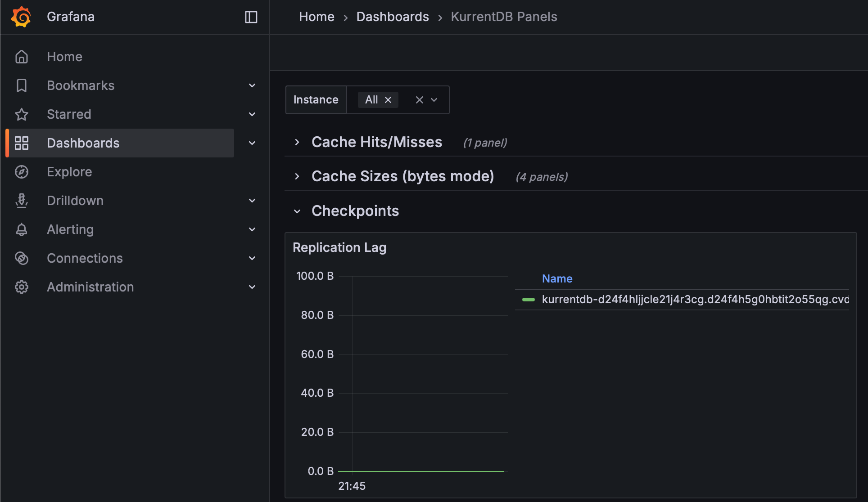Select the Explore compass icon
This screenshot has height=502, width=868.
tap(22, 171)
